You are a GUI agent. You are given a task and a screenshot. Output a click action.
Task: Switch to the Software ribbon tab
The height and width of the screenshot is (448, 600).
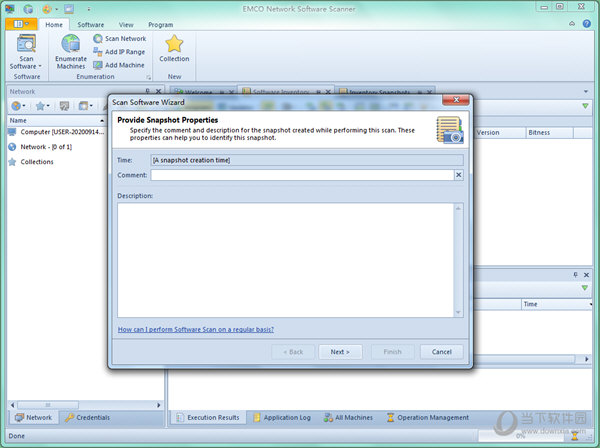[91, 24]
